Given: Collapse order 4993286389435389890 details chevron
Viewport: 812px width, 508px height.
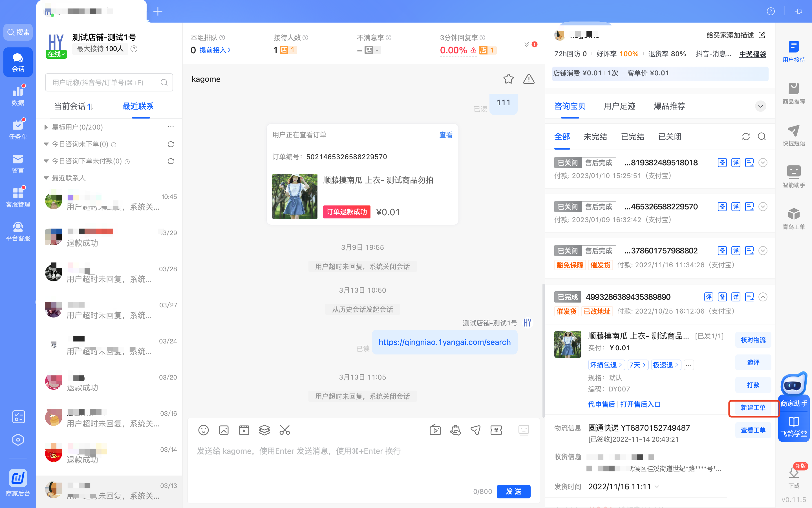Looking at the screenshot, I should click(763, 297).
